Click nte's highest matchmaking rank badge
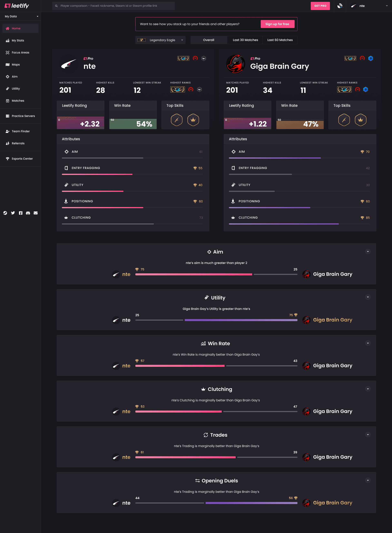Image resolution: width=392 pixels, height=533 pixels. [177, 89]
